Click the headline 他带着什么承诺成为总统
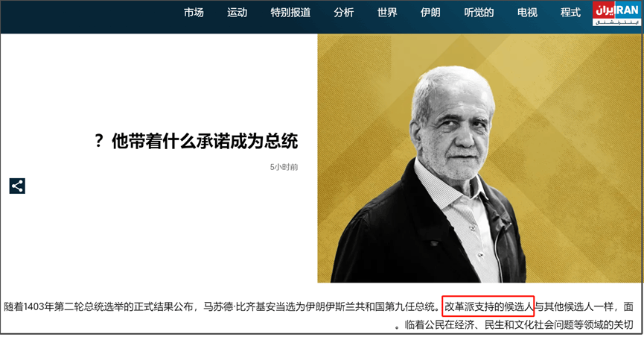The width and height of the screenshot is (644, 337). pyautogui.click(x=205, y=141)
